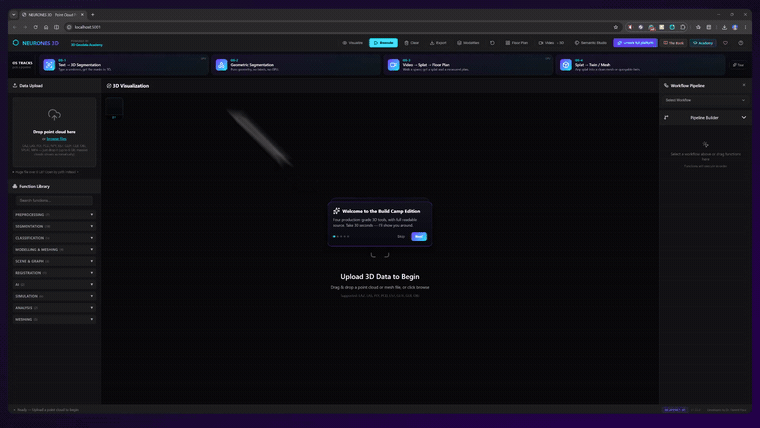Expand the ANALYSIS category

54,307
